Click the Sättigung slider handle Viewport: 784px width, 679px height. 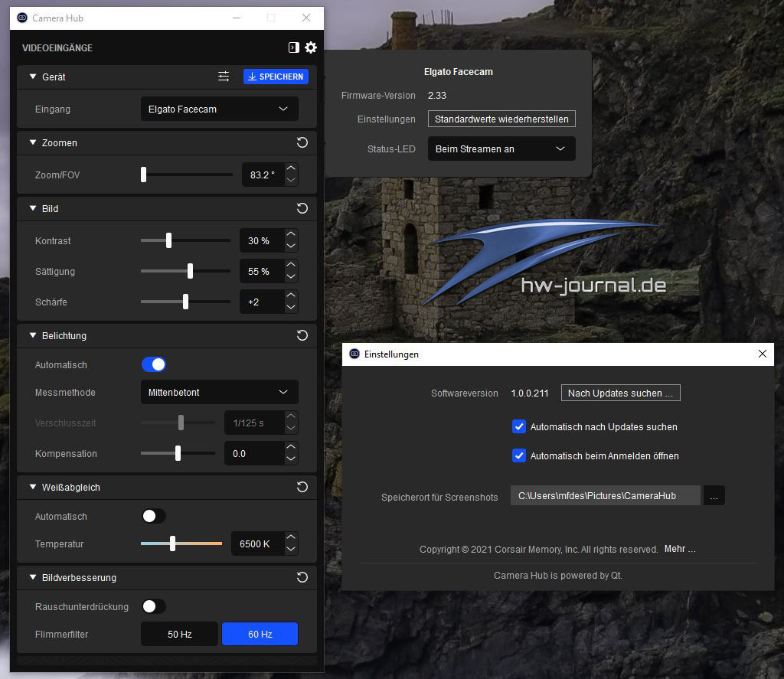[x=190, y=271]
